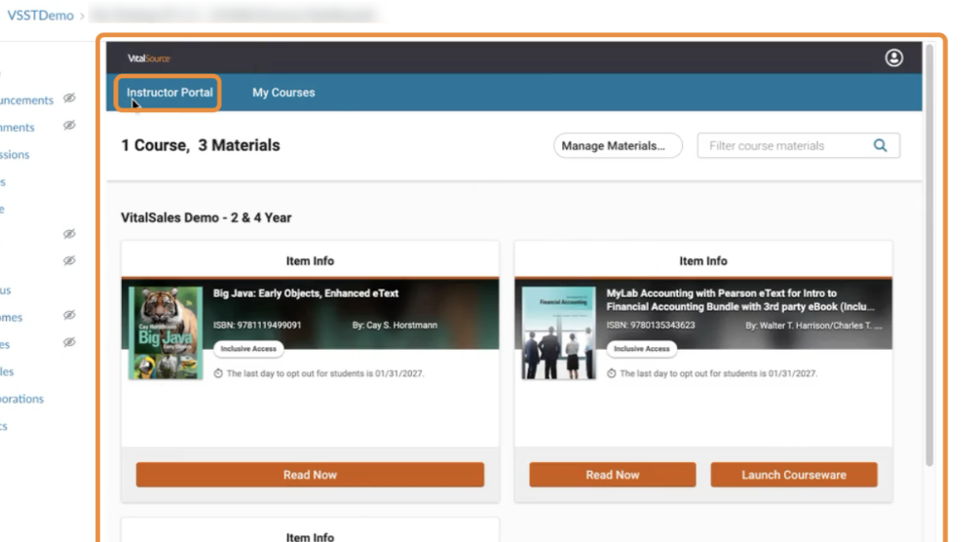Open Announcements link in course sidebar
The width and height of the screenshot is (980, 542).
click(27, 100)
